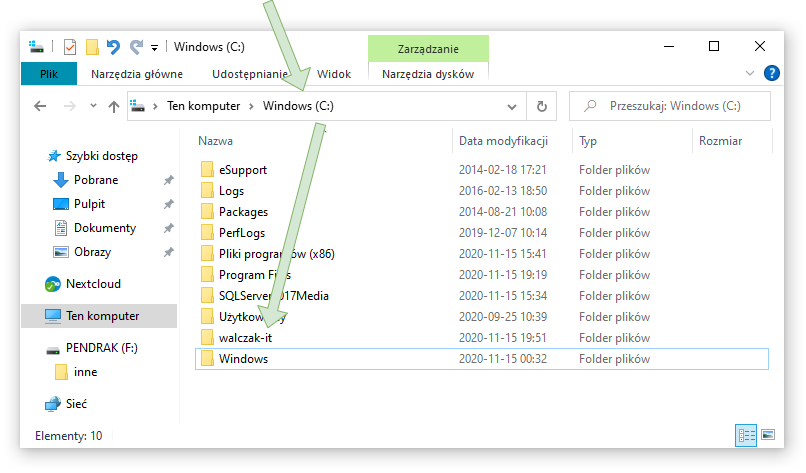806x473 pixels.
Task: Click the search magnifier icon
Action: coord(590,106)
